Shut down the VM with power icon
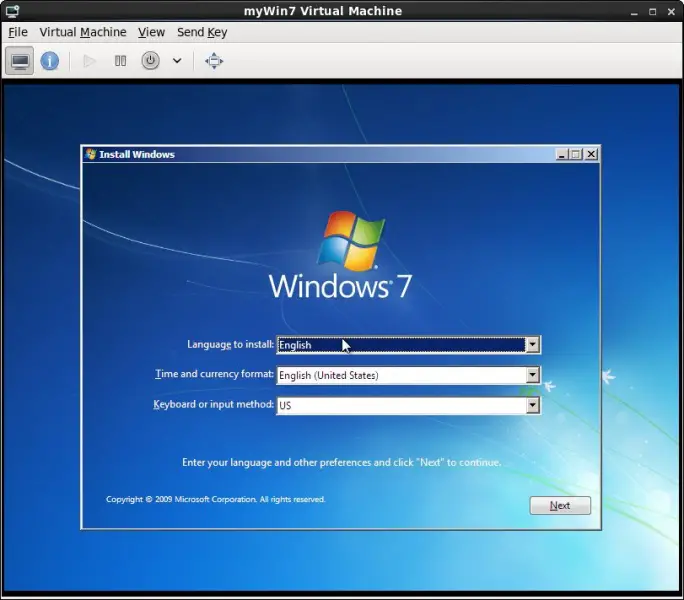 click(150, 61)
